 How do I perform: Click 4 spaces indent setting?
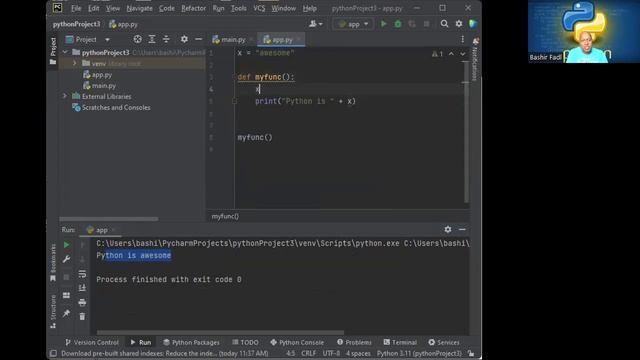358,353
